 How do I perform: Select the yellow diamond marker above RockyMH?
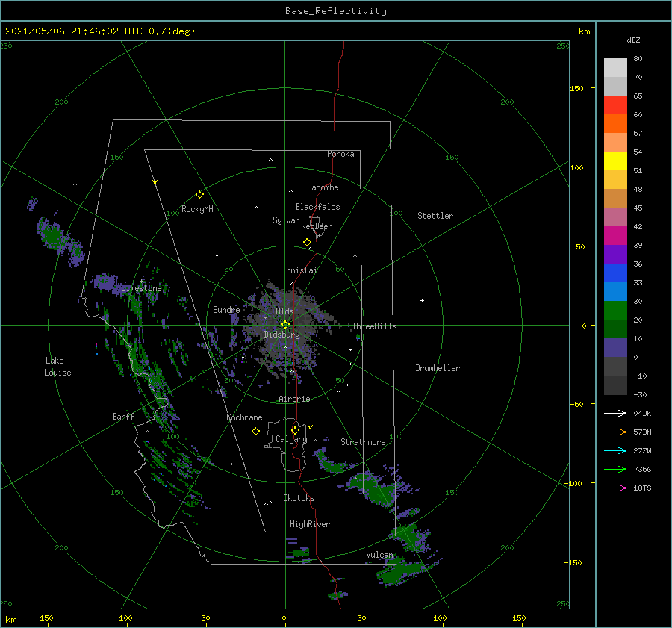coord(199,195)
